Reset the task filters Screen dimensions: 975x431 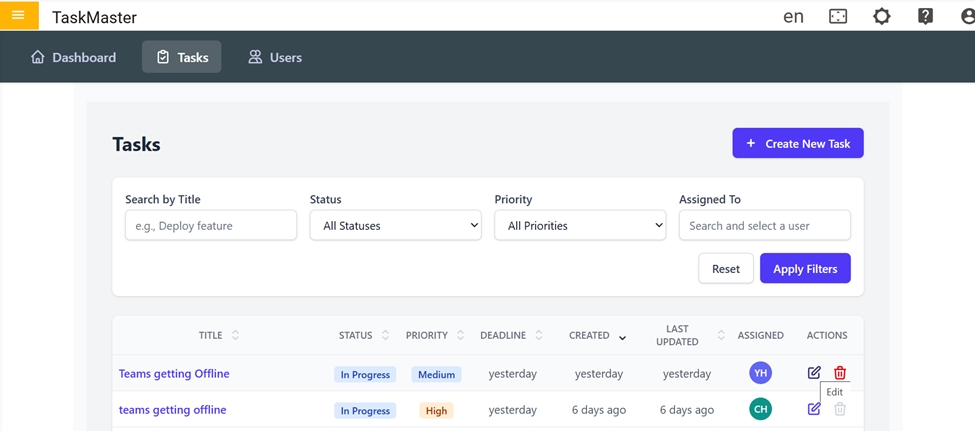(x=725, y=268)
